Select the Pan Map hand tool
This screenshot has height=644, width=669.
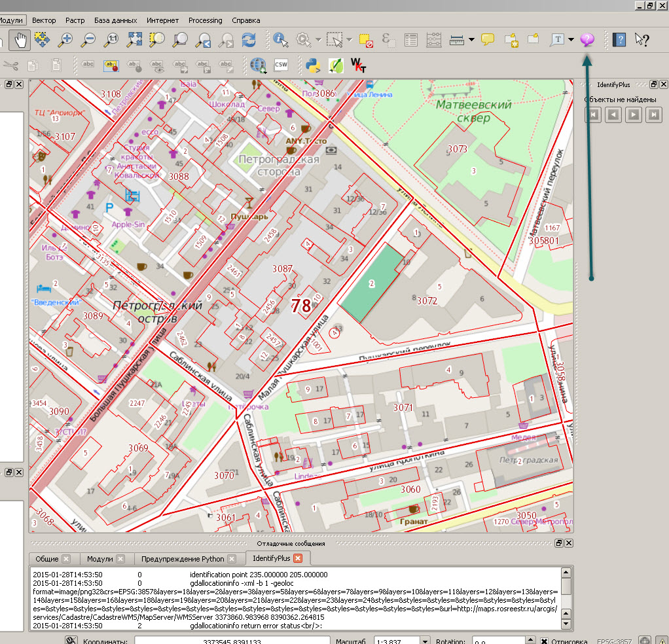[20, 40]
